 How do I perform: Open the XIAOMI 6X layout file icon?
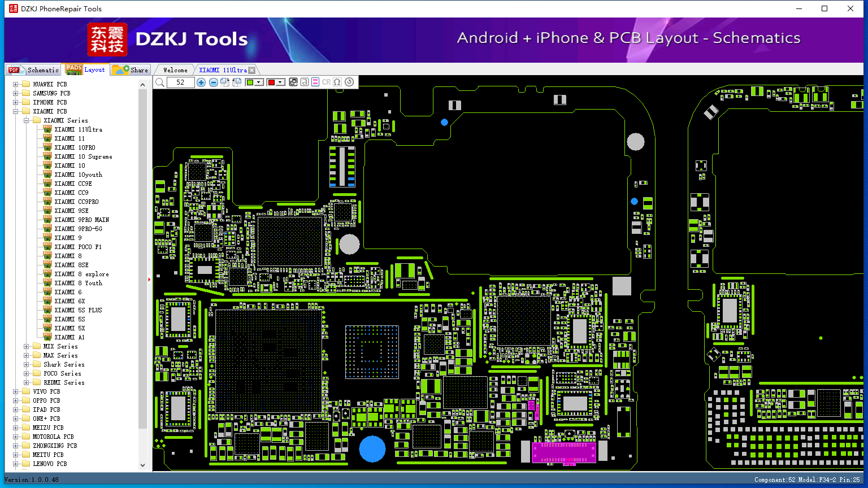click(47, 301)
